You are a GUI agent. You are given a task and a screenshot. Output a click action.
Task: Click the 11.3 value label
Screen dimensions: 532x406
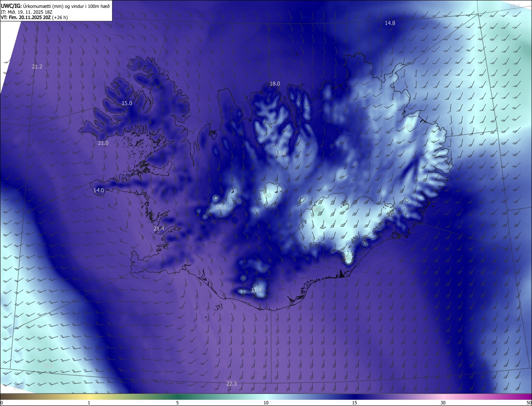221,207
